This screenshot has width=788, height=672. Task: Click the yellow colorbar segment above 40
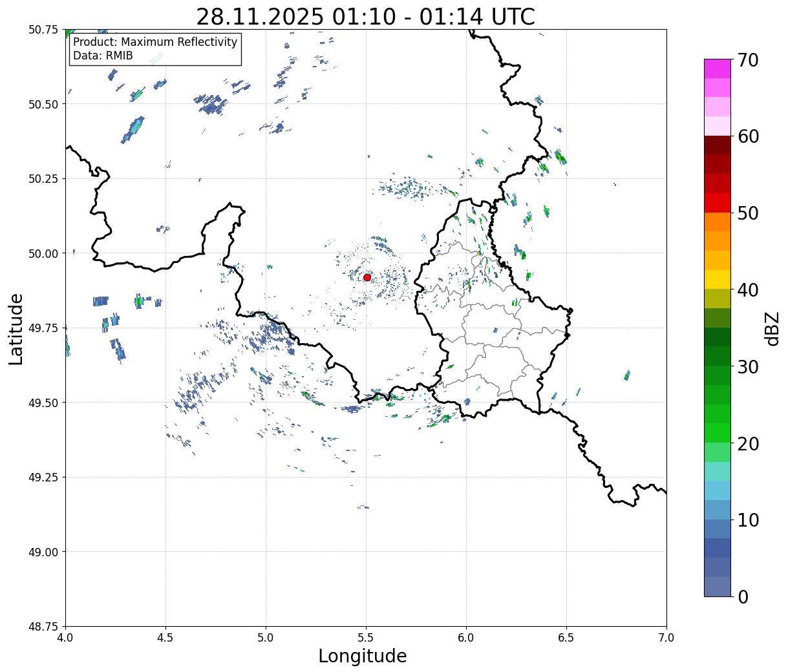[x=718, y=280]
